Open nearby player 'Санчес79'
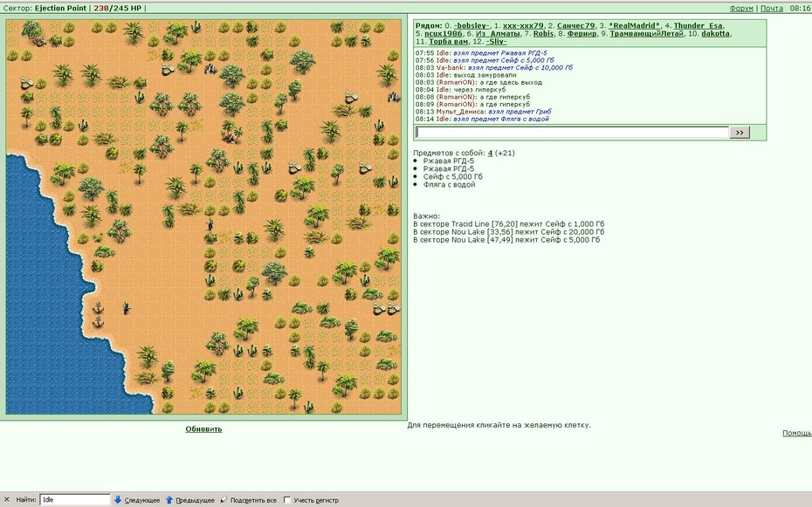The height and width of the screenshot is (507, 812). pos(576,25)
